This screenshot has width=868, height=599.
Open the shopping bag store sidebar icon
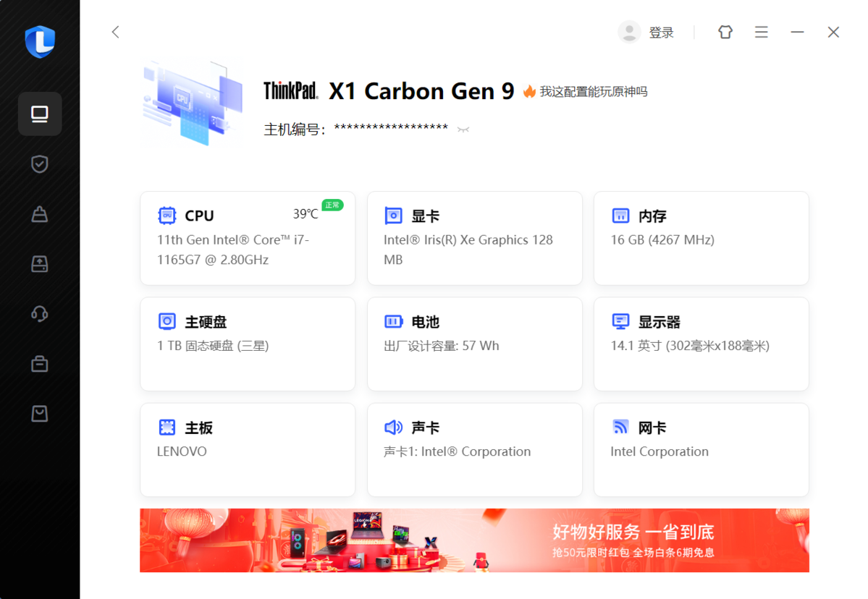(x=40, y=414)
